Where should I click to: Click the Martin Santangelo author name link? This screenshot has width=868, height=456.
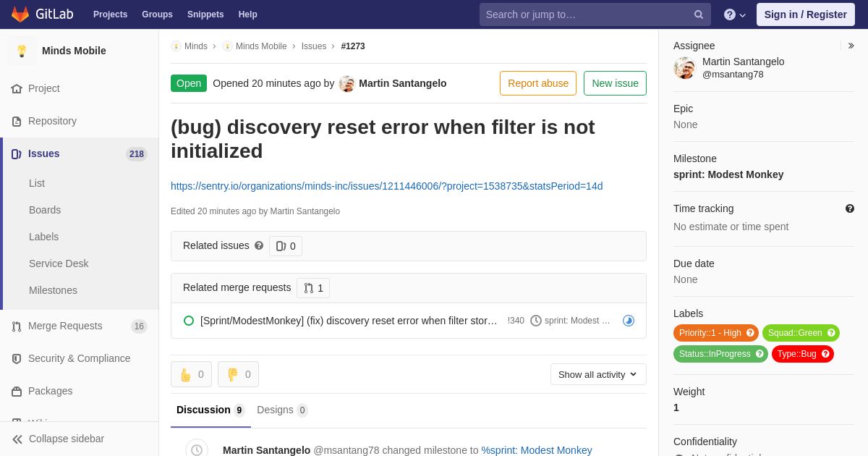click(x=403, y=83)
